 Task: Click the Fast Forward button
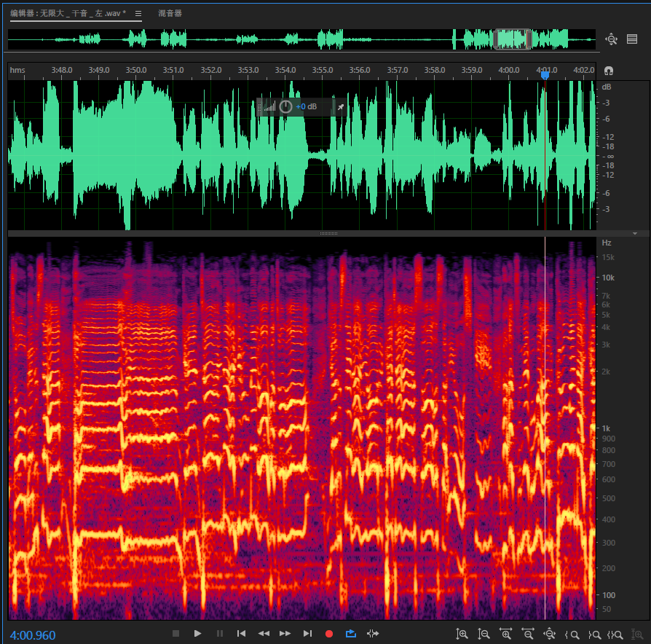(x=285, y=634)
